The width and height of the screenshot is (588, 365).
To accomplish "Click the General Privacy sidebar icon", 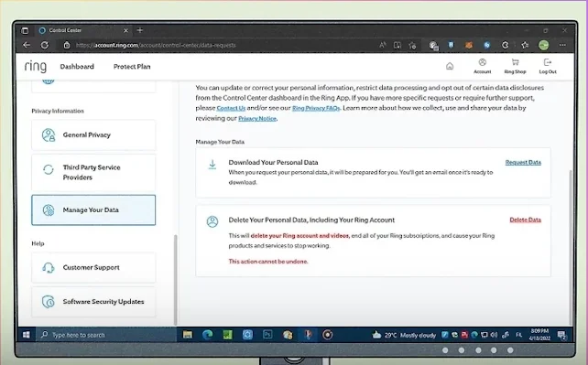I will click(x=49, y=134).
